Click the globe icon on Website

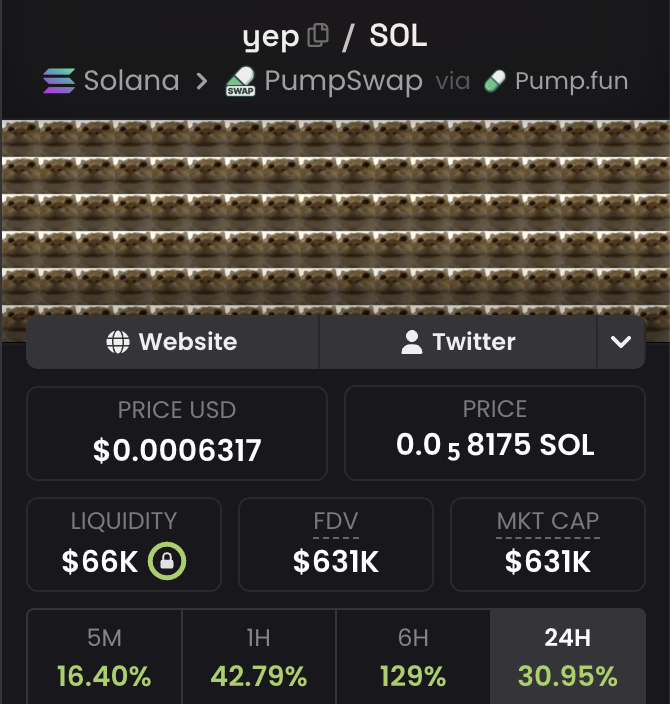pyautogui.click(x=118, y=342)
